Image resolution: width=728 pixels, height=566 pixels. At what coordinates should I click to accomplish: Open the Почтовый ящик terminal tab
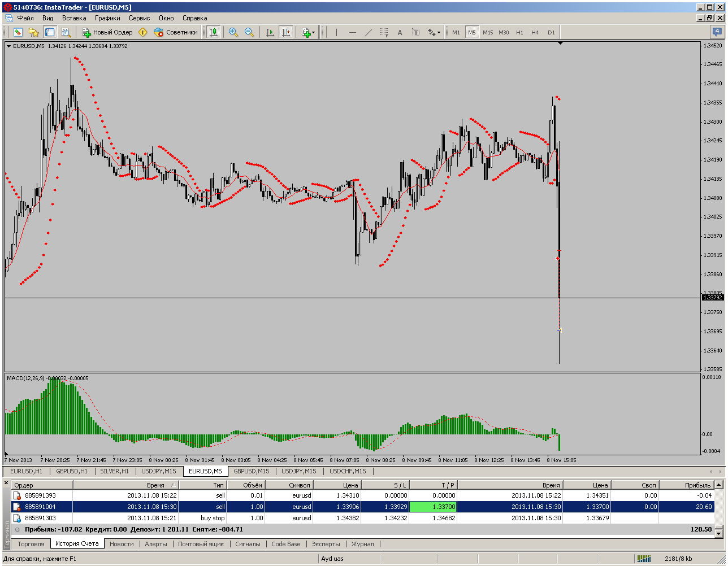201,544
